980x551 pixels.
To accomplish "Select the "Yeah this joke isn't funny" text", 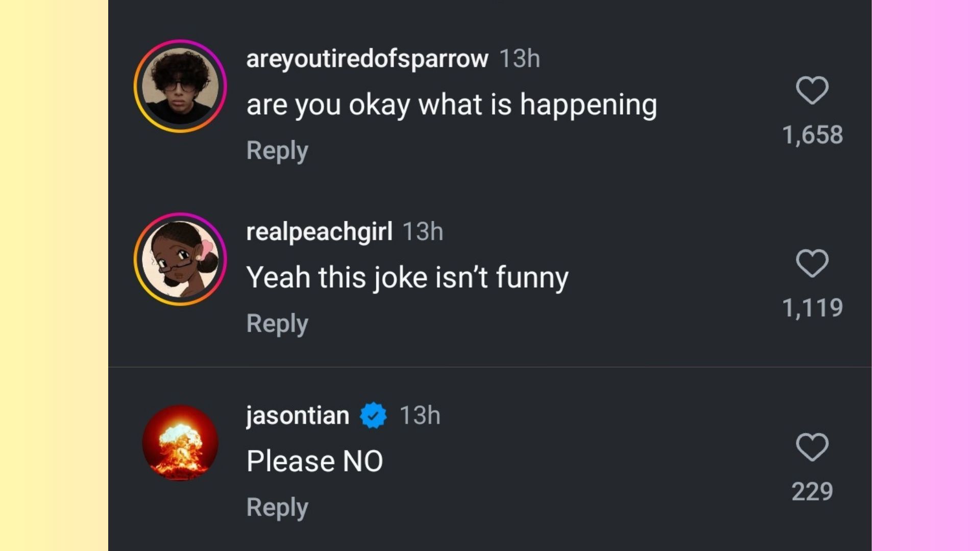I will (407, 278).
